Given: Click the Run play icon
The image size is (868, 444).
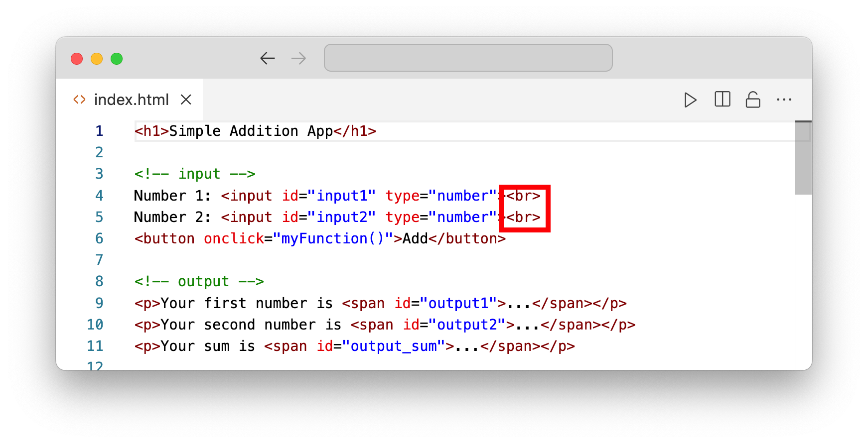Looking at the screenshot, I should [690, 100].
